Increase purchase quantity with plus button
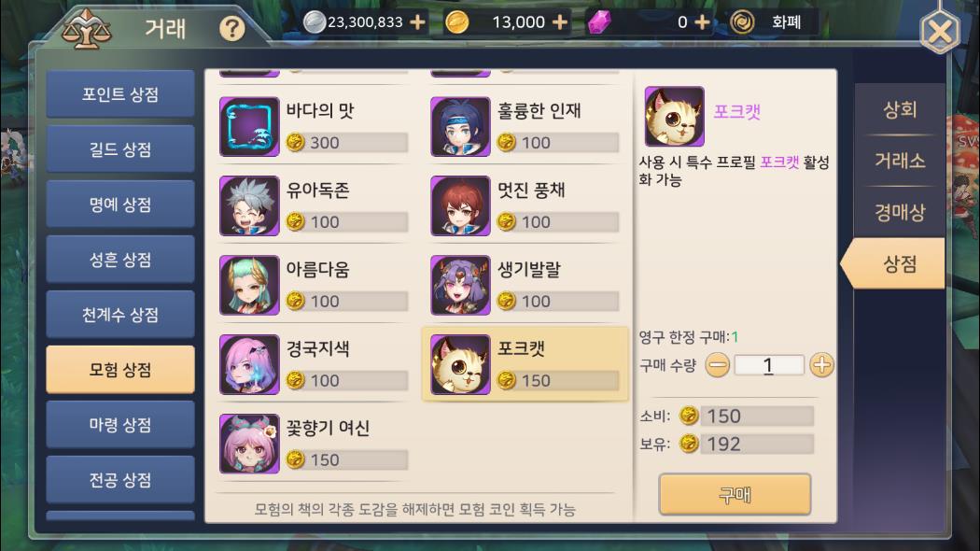Image resolution: width=980 pixels, height=551 pixels. 821,364
